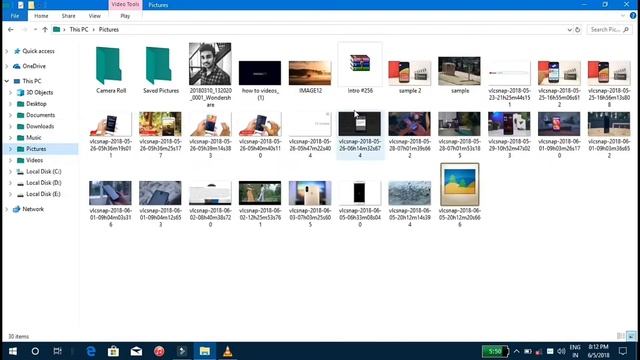Select 3D Objects in navigation pane
Screen dimensions: 640x360
[40, 93]
